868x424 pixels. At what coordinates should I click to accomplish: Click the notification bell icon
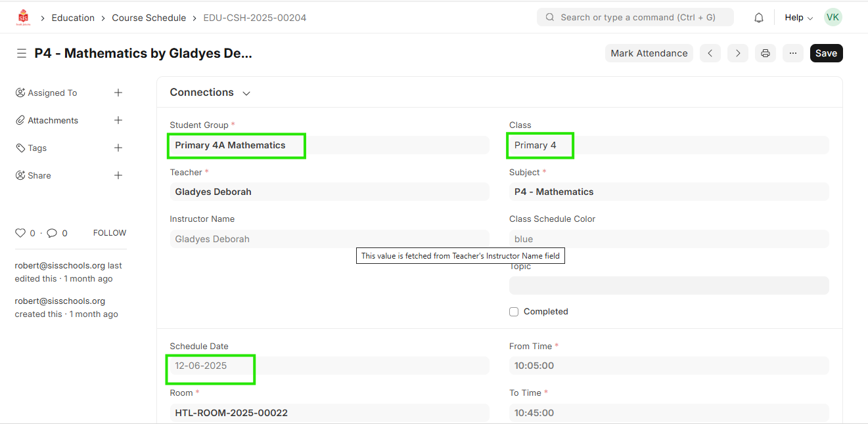[759, 18]
